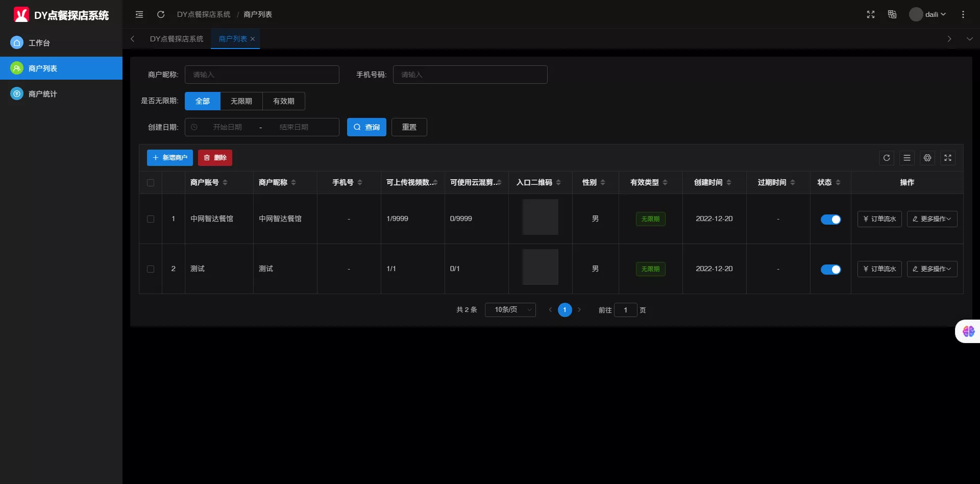Open 更多操作 dropdown for first merchant
Viewport: 980px width, 484px height.
(932, 219)
